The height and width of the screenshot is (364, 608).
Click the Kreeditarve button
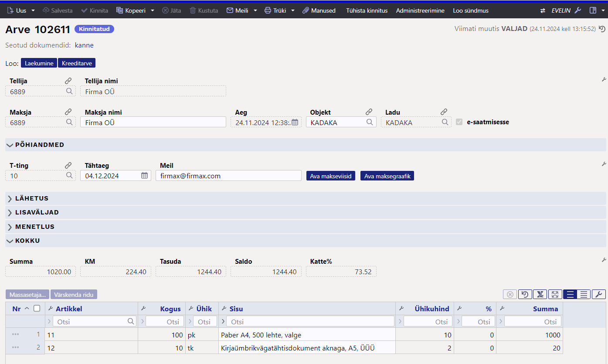[77, 63]
